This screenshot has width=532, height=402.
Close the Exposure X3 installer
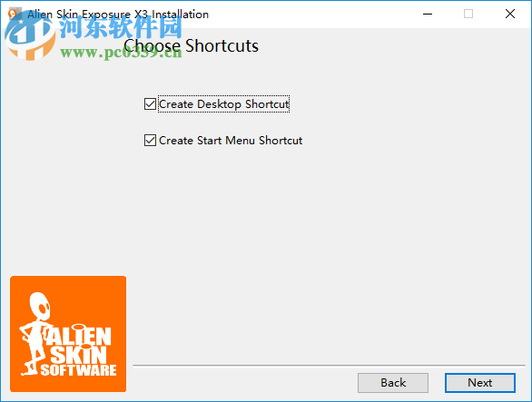point(510,14)
